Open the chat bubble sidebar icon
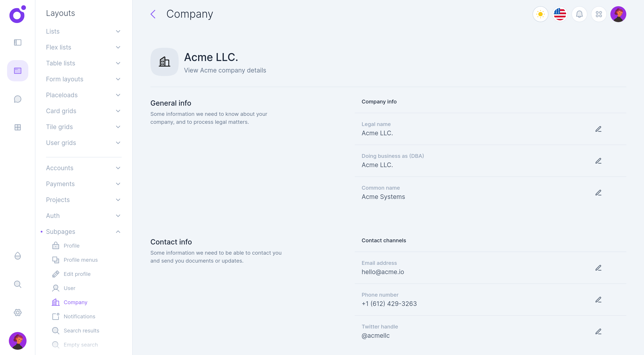 [17, 99]
